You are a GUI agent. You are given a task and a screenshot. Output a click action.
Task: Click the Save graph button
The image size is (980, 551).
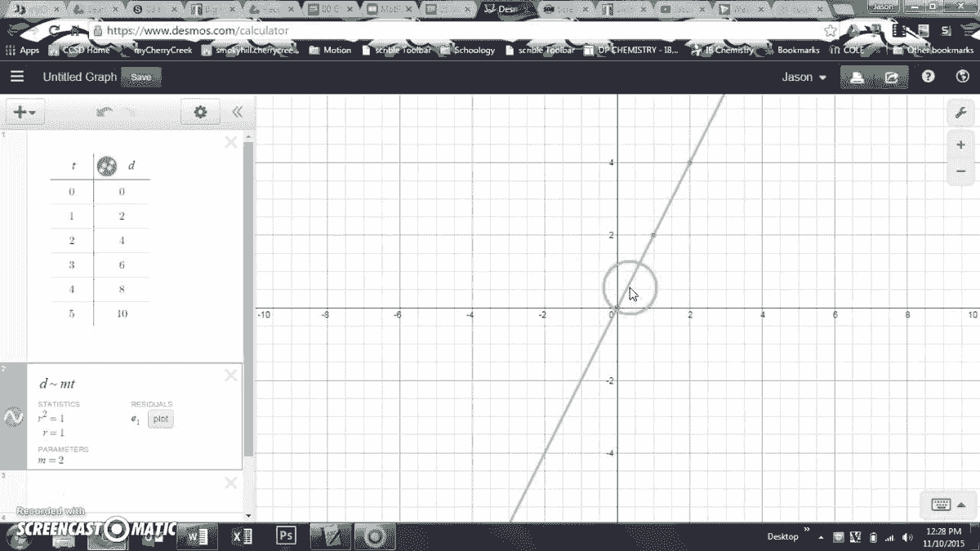click(x=141, y=78)
